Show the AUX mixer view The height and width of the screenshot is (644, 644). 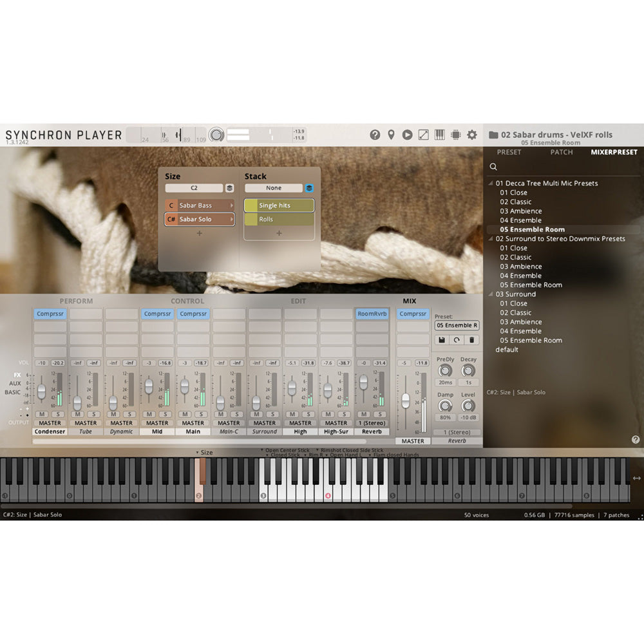(x=15, y=383)
